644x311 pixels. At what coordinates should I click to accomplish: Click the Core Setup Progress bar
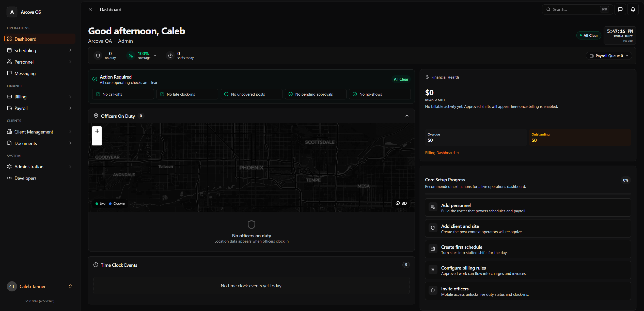tap(528, 194)
